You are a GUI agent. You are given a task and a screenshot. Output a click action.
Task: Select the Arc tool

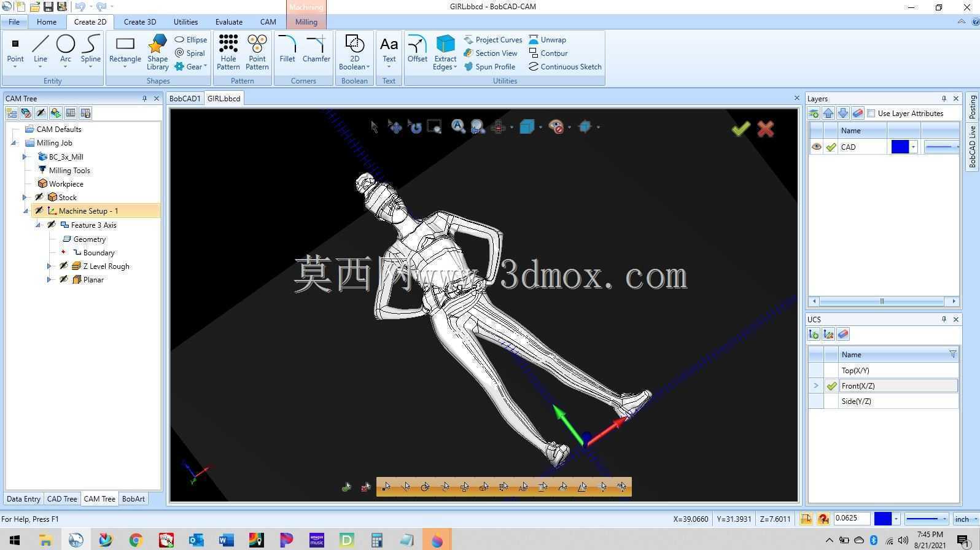[x=66, y=50]
